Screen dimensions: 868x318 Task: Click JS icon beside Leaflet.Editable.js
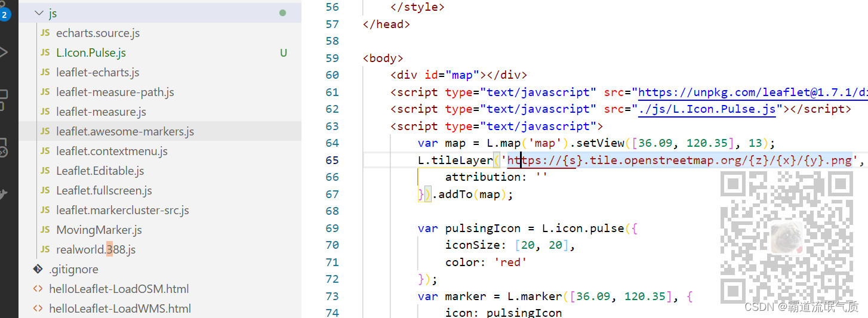coord(45,171)
